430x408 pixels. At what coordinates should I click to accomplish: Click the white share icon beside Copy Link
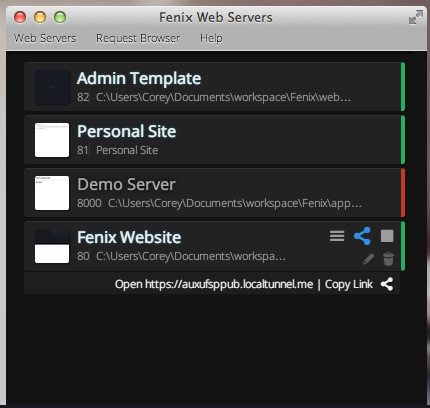click(x=387, y=284)
